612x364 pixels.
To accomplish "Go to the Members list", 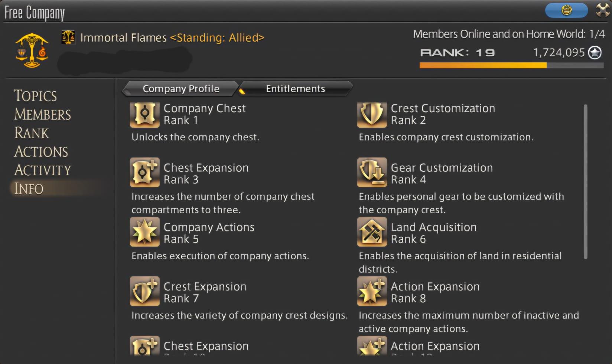I will [42, 114].
